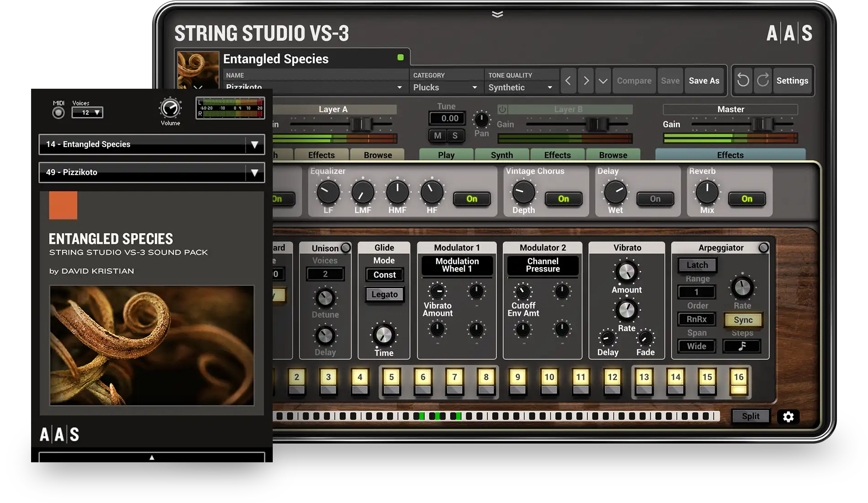Click the Compare button

pyautogui.click(x=634, y=80)
